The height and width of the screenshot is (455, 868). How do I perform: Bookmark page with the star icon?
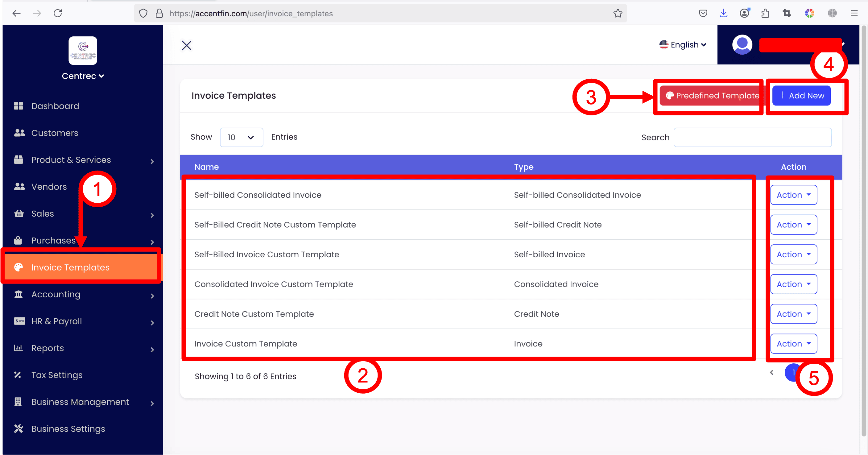(x=618, y=14)
